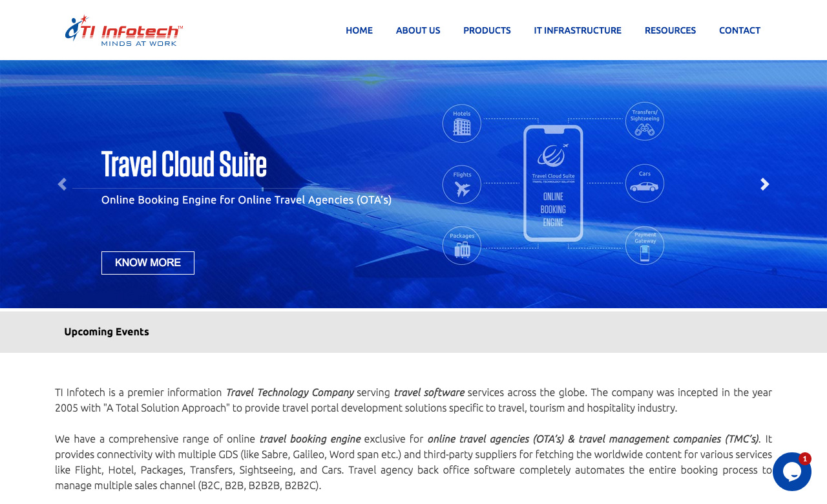Click the Cars icon in banner
Image resolution: width=827 pixels, height=504 pixels.
tap(645, 184)
